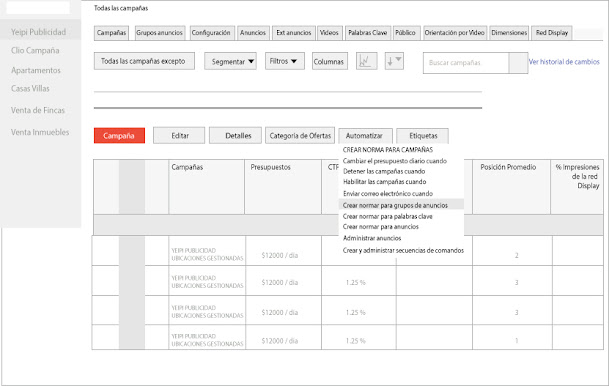Image resolution: width=609 pixels, height=386 pixels.
Task: Open Ver historial de cambios link
Action: click(x=564, y=62)
